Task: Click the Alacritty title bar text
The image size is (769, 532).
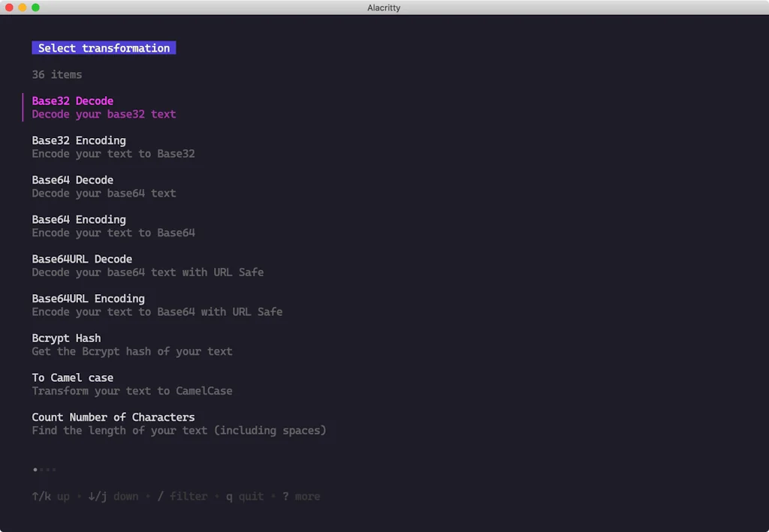Action: pyautogui.click(x=384, y=8)
